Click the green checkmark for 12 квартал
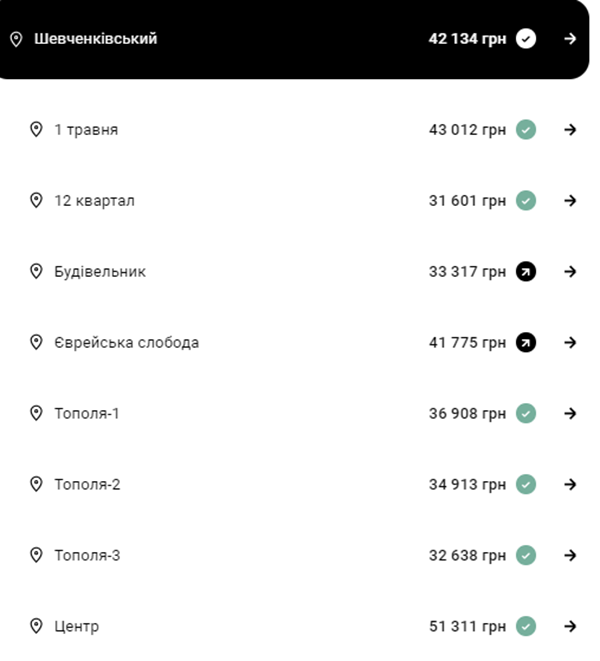The height and width of the screenshot is (661, 600). coord(526,201)
